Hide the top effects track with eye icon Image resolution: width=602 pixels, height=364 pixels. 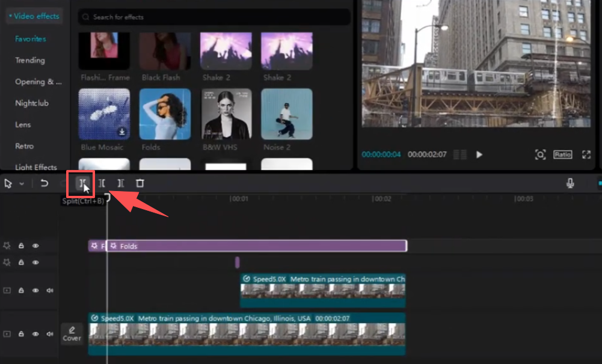coord(35,246)
